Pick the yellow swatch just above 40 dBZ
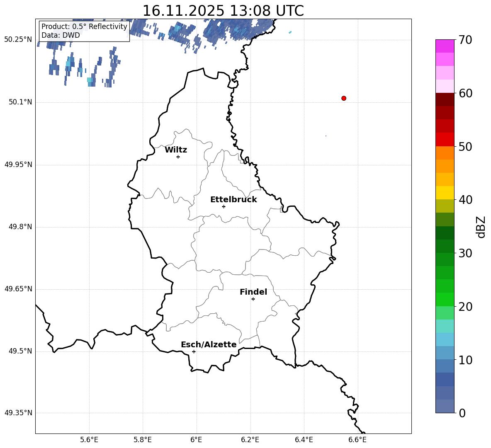Viewport: 491px width, 448px height. click(445, 193)
